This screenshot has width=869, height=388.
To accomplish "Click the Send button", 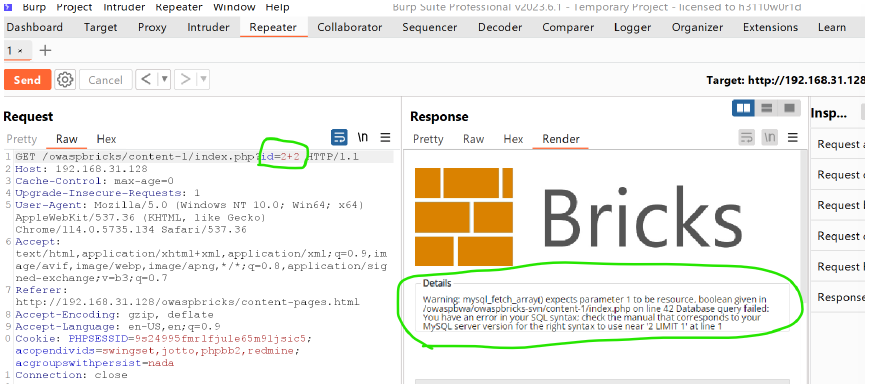I will [27, 80].
